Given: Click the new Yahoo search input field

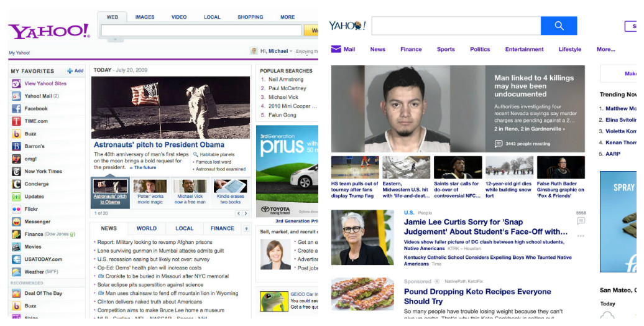Looking at the screenshot, I should (x=456, y=26).
